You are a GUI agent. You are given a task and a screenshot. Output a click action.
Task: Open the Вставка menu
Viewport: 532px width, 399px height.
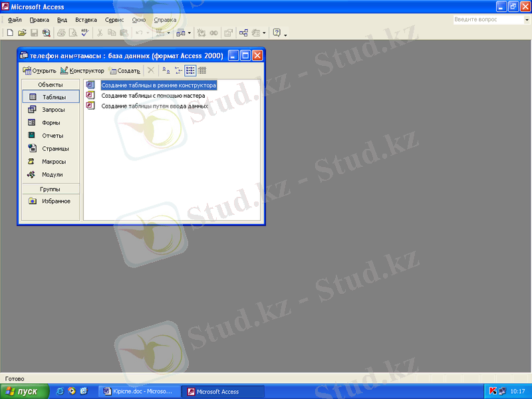coord(86,20)
